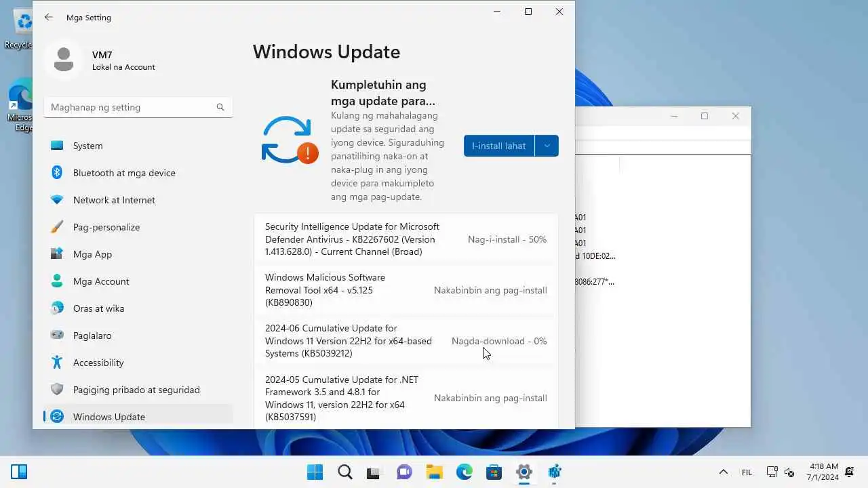Click the Mga App icon
868x488 pixels.
coord(58,254)
